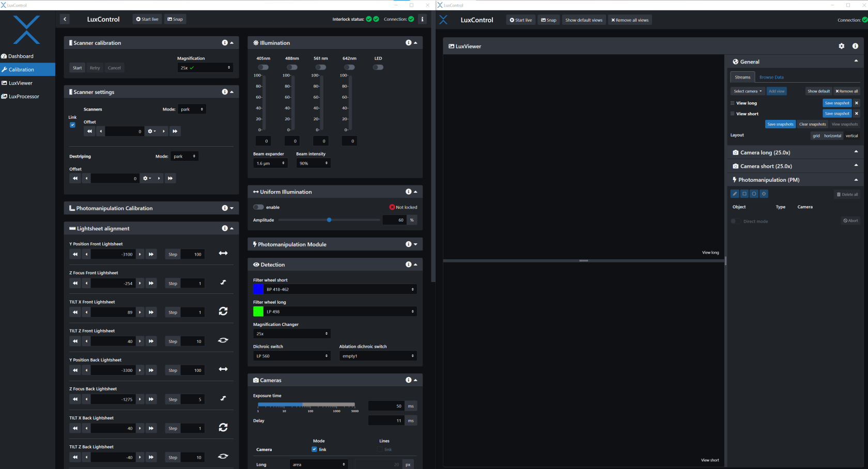Open Dashboard in the sidebar
The width and height of the screenshot is (868, 469).
pos(21,56)
